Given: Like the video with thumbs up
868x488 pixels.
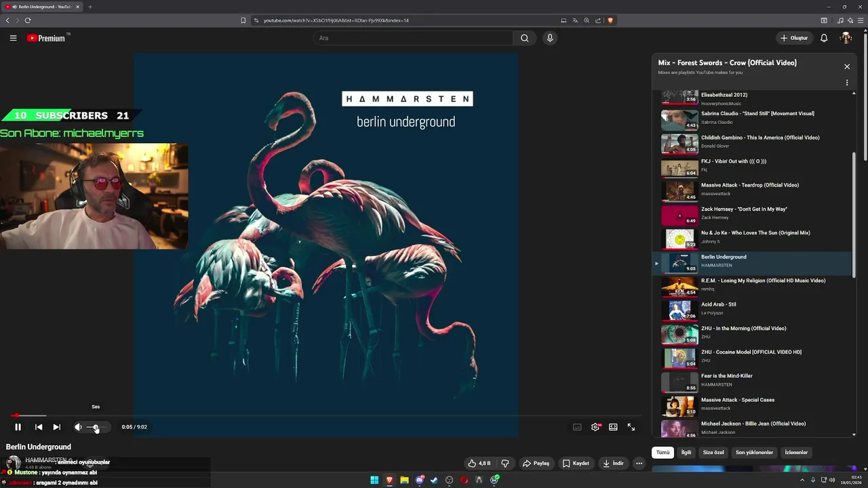Looking at the screenshot, I should tap(479, 464).
